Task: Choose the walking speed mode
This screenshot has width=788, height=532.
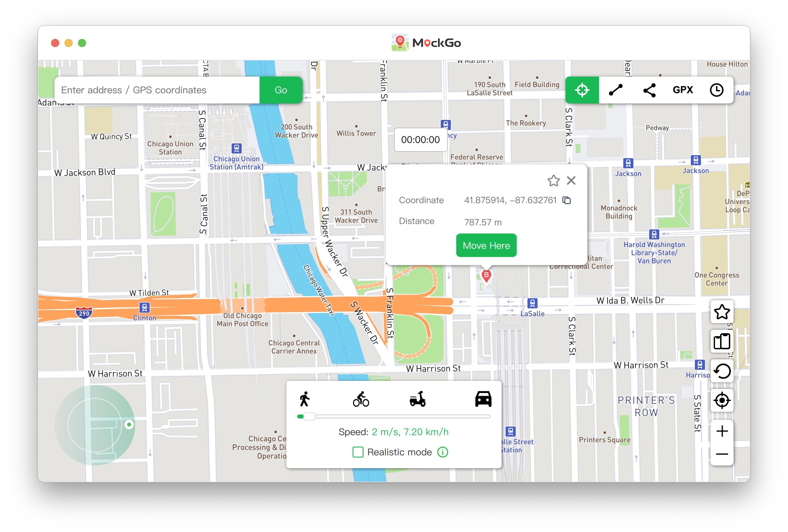Action: tap(304, 399)
